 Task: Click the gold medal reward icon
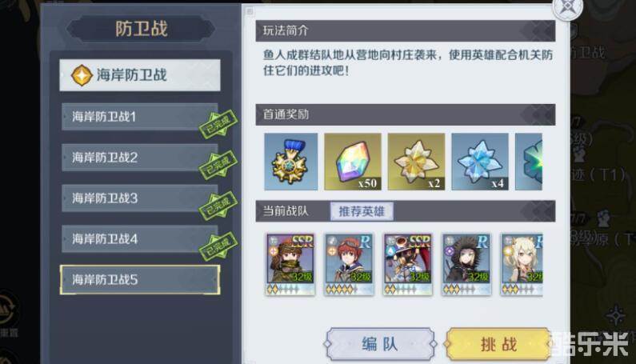point(291,162)
